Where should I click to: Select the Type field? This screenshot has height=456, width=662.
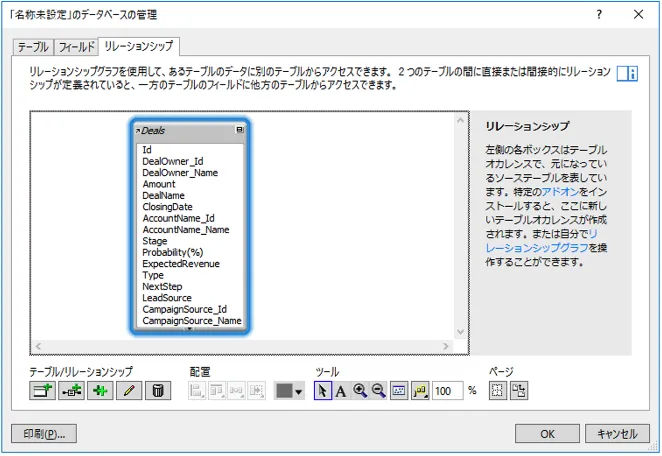pos(153,275)
